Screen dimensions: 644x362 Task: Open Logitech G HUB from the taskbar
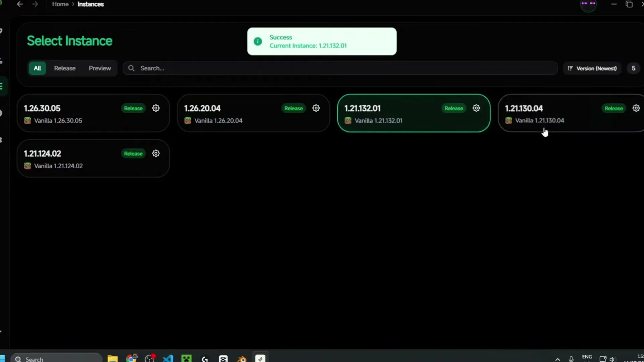(205, 359)
